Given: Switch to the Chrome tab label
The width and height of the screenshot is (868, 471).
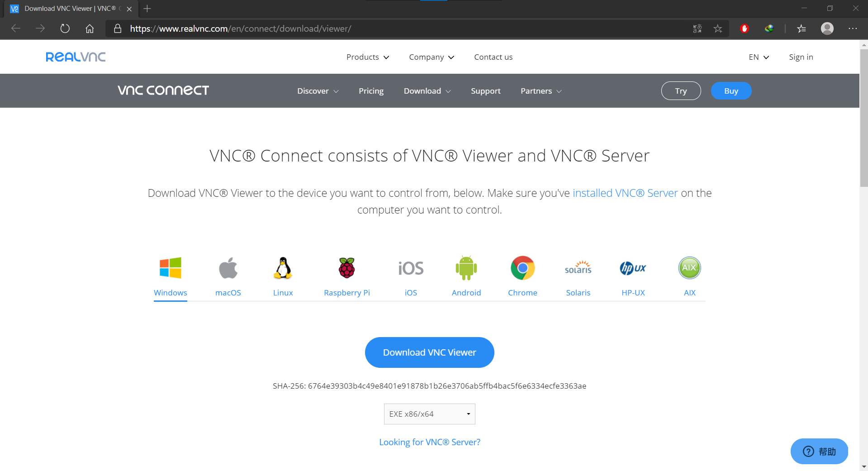Looking at the screenshot, I should (x=523, y=293).
